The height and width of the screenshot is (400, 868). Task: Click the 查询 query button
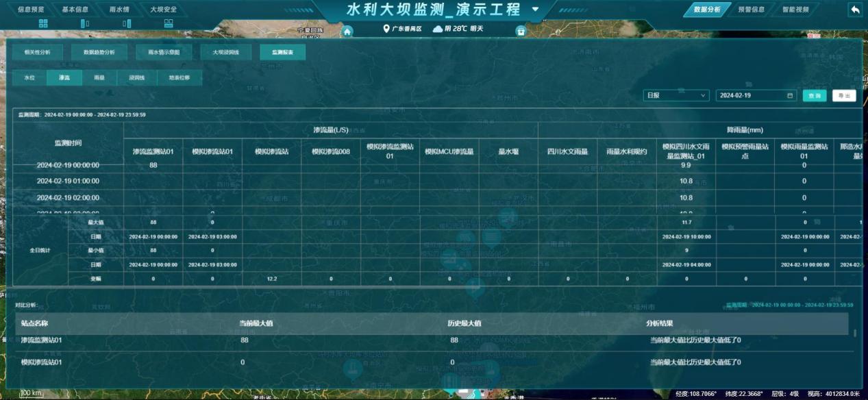(815, 96)
